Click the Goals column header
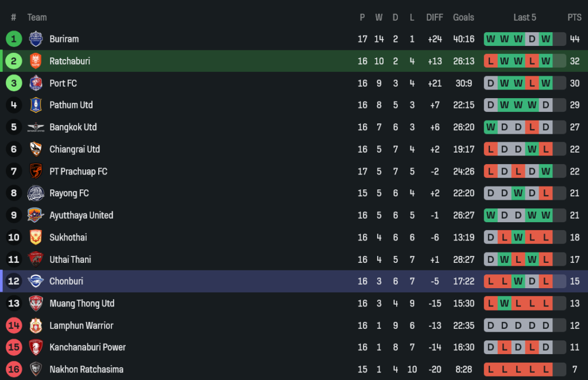 [463, 17]
